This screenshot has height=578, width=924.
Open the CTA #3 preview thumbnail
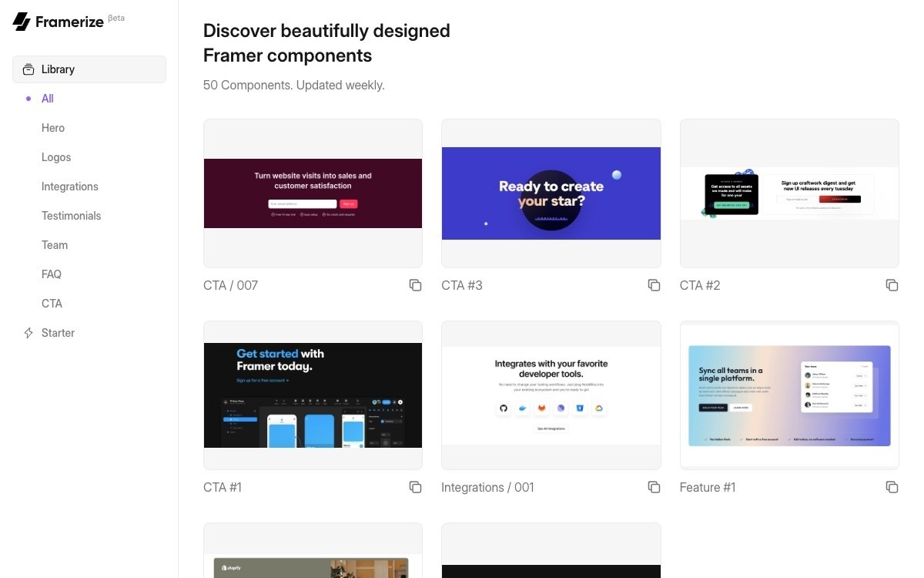[551, 193]
